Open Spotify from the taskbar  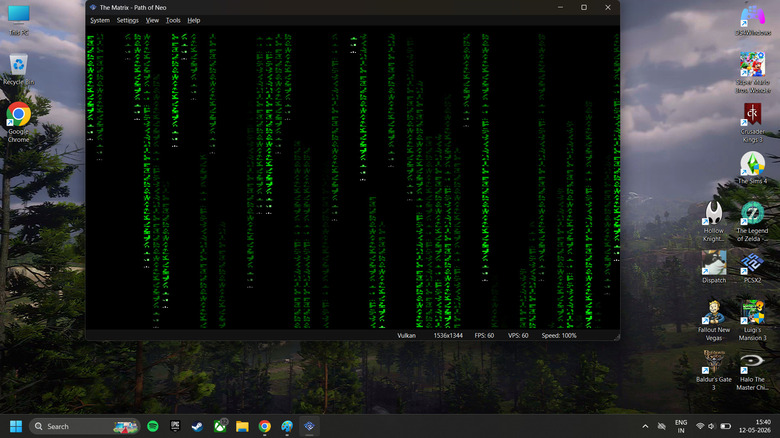[x=153, y=427]
